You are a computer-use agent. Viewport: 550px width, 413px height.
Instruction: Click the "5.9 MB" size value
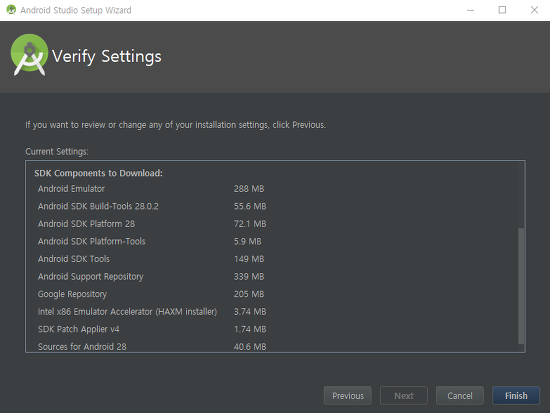click(247, 241)
